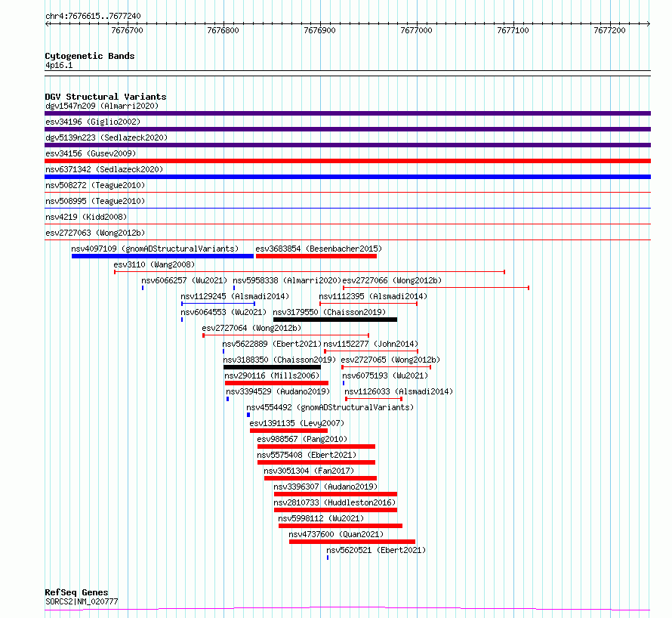Open the RefSeq Genes track heading
The height and width of the screenshot is (618, 672).
click(76, 592)
